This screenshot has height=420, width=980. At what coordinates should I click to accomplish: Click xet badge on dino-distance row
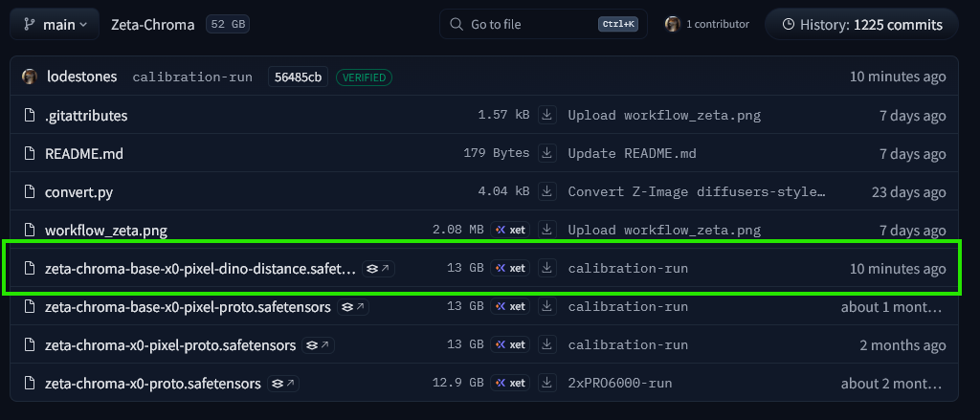pos(510,268)
